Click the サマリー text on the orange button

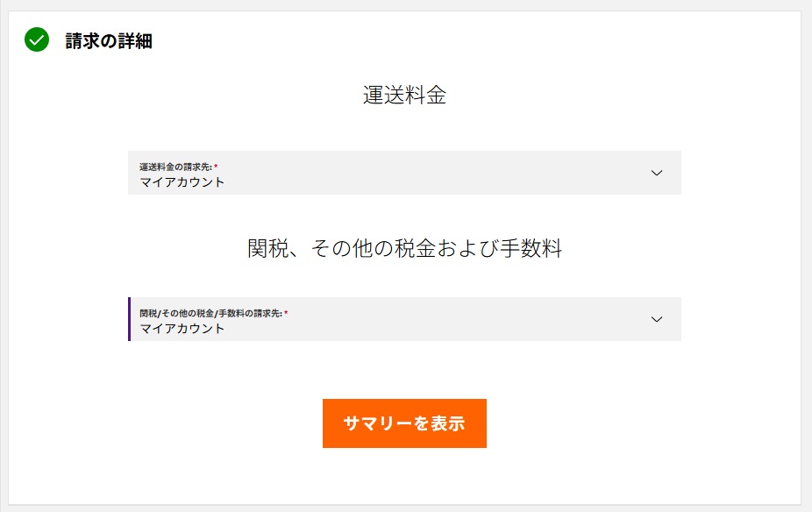point(377,423)
